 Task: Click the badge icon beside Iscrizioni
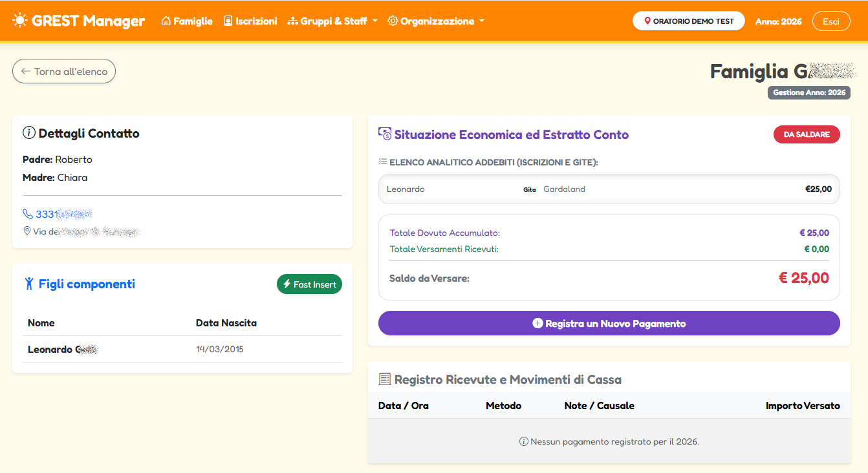(228, 21)
